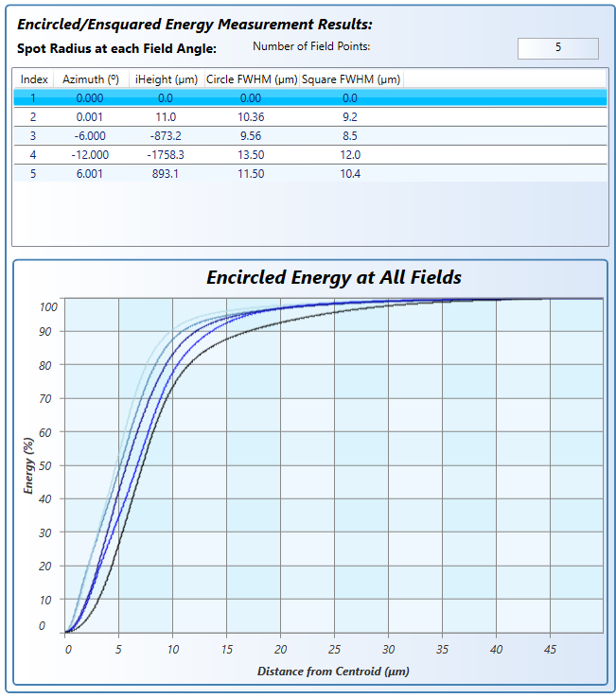
Task: Click the iHeight (µm) column header
Action: [166, 79]
